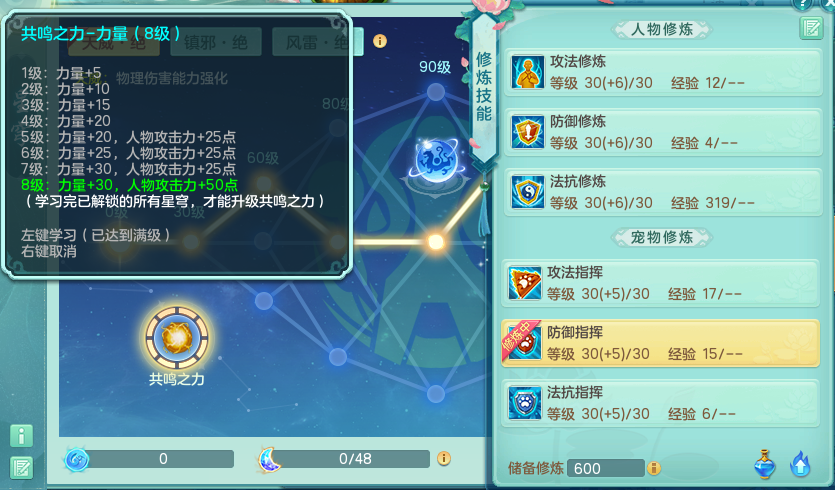The image size is (835, 490).
Task: Click the green info button at bottom-left
Action: [21, 436]
